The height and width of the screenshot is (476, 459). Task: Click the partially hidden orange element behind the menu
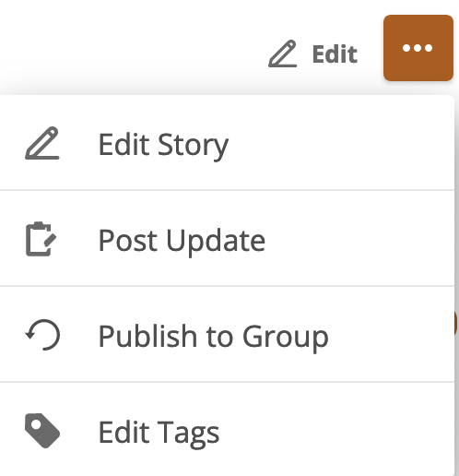coord(456,323)
